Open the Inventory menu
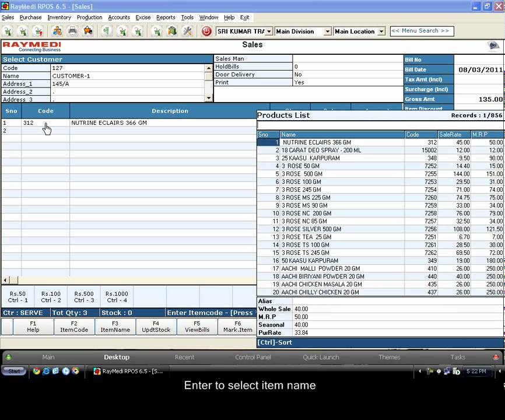The image size is (505, 420). pos(59,17)
